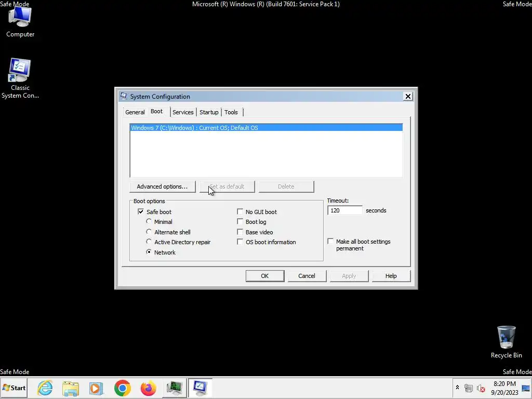The width and height of the screenshot is (532, 399).
Task: Select Windows 7 boot entry
Action: [267, 128]
